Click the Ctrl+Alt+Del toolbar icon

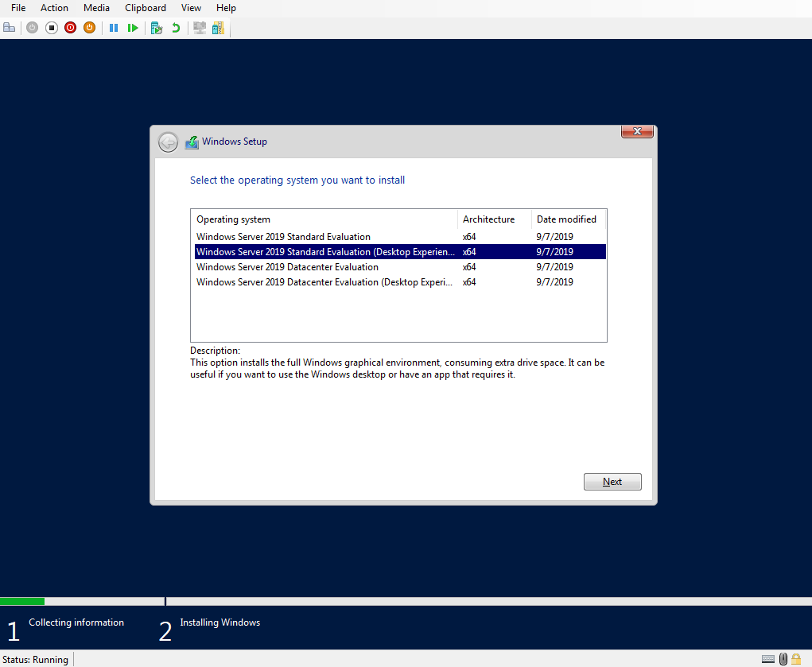(x=10, y=28)
